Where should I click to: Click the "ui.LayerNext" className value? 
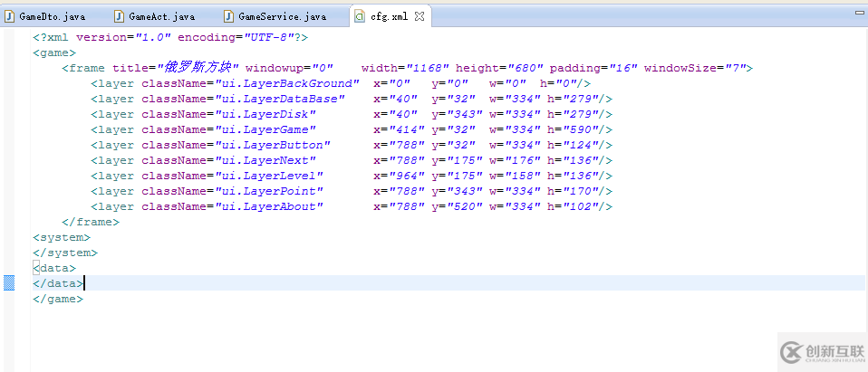click(265, 161)
